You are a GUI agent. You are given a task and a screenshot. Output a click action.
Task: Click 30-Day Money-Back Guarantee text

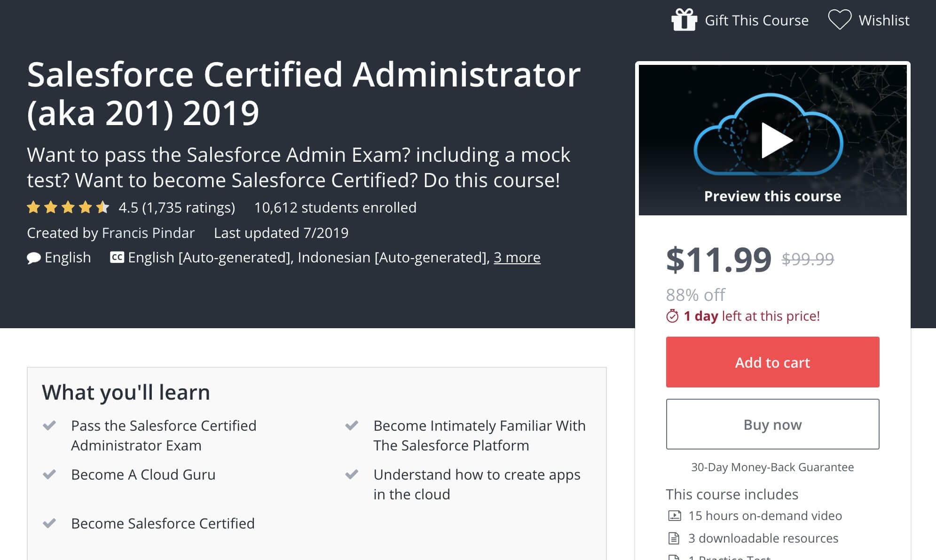point(772,467)
